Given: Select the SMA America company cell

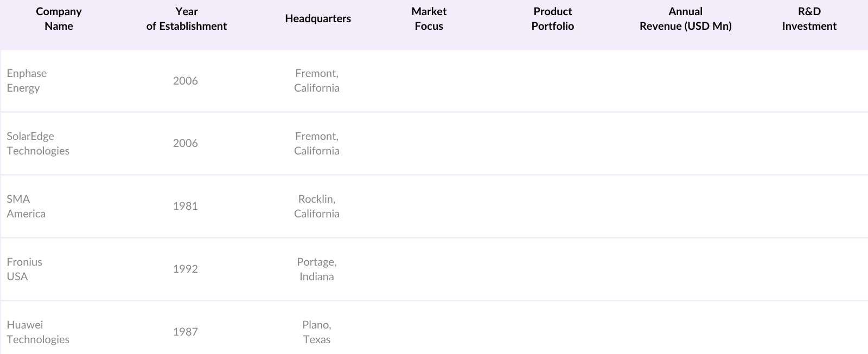Looking at the screenshot, I should [x=26, y=207].
